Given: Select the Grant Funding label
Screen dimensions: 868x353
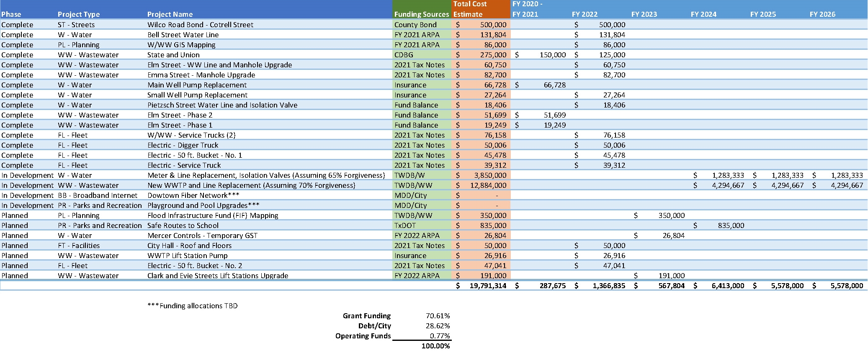Looking at the screenshot, I should tap(367, 316).
